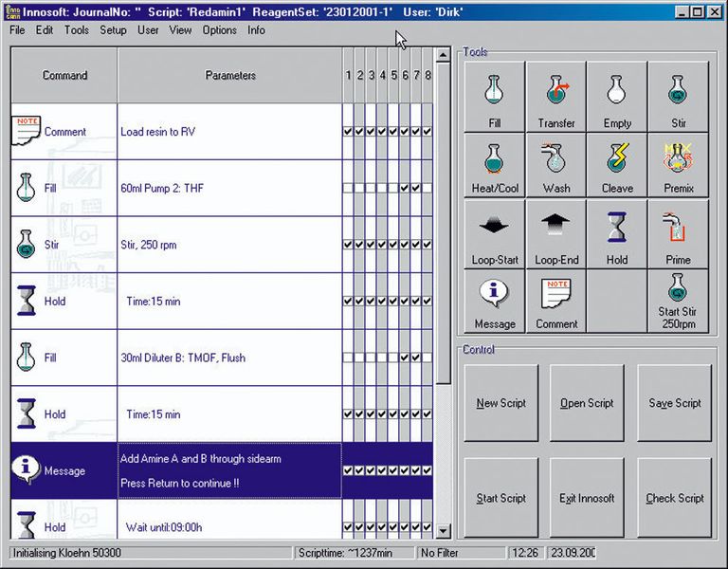Click hourglass icon of second Time:15 min row
Viewport: 728px width, 569px height.
click(x=26, y=413)
